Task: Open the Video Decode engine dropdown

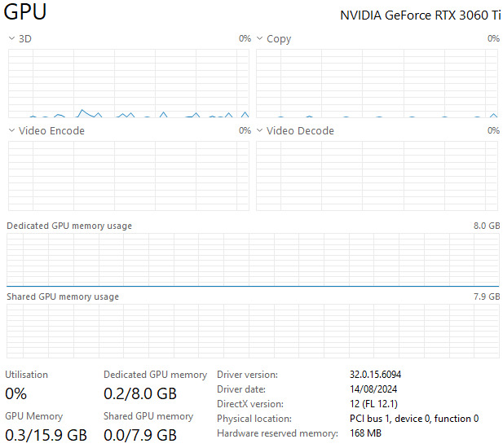Action: point(260,130)
